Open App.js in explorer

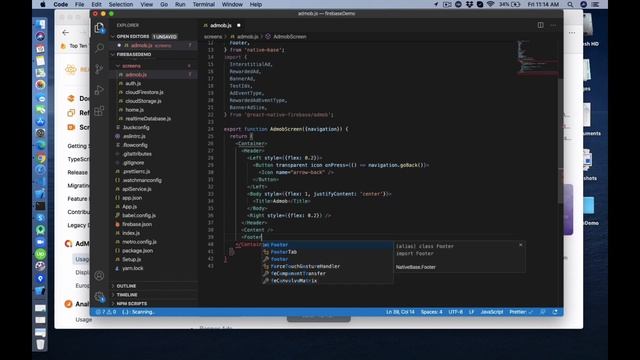click(x=129, y=207)
